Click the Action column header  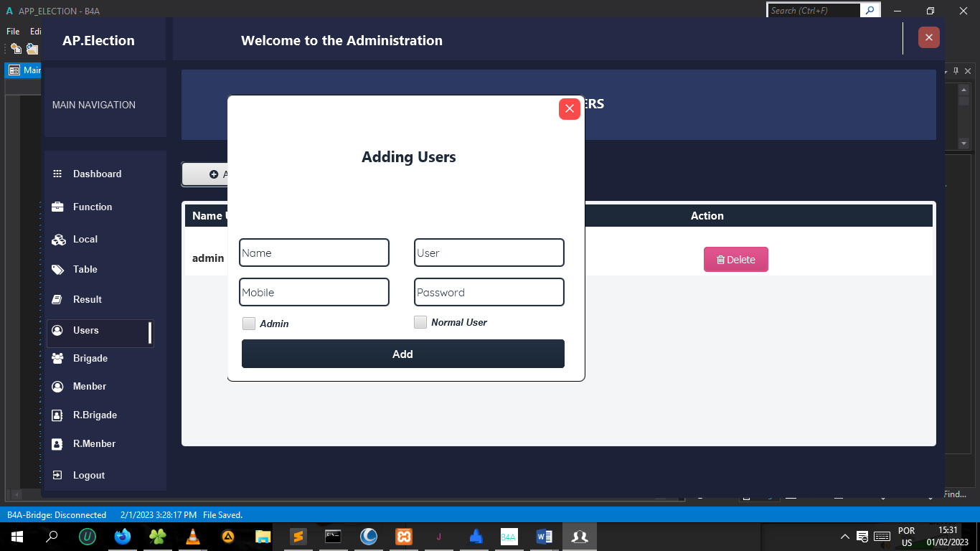pos(707,215)
